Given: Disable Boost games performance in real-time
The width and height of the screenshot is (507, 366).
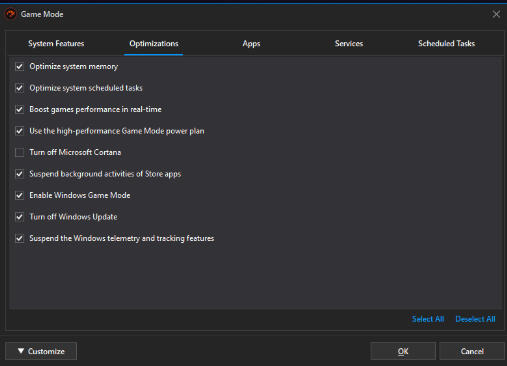Looking at the screenshot, I should tap(20, 109).
